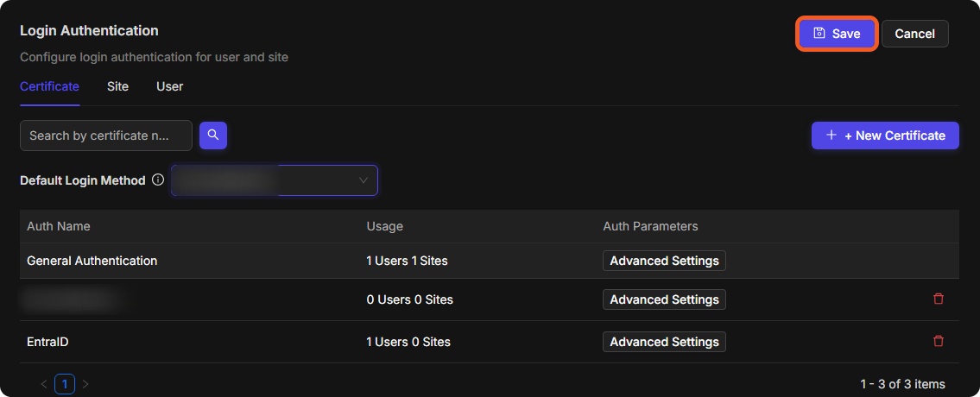
Task: Select page 1 in pagination
Action: click(x=65, y=384)
